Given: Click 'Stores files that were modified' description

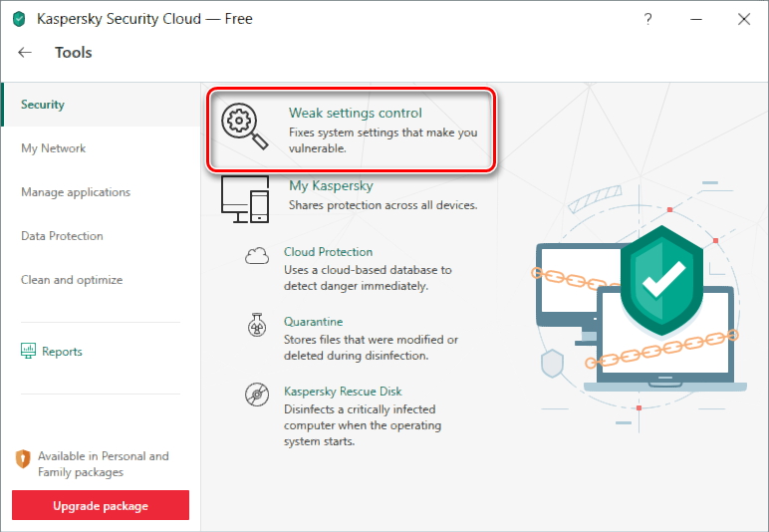Looking at the screenshot, I should [371, 347].
